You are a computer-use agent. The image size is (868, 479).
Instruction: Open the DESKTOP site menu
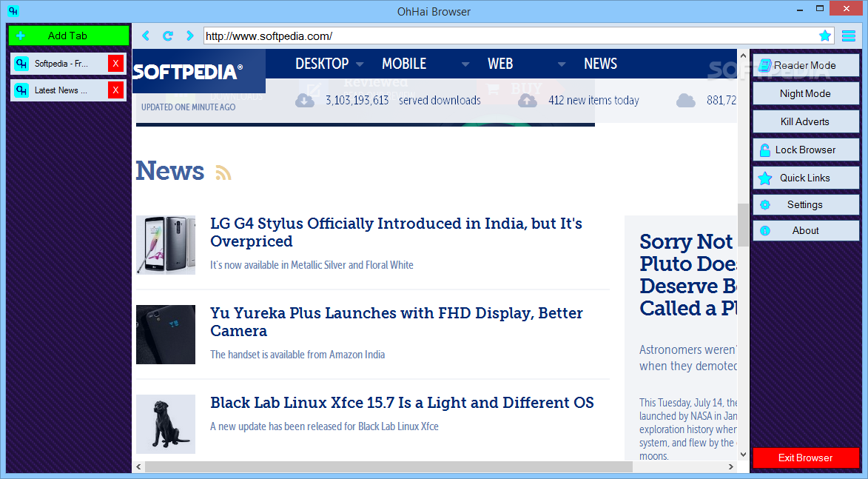pyautogui.click(x=322, y=64)
